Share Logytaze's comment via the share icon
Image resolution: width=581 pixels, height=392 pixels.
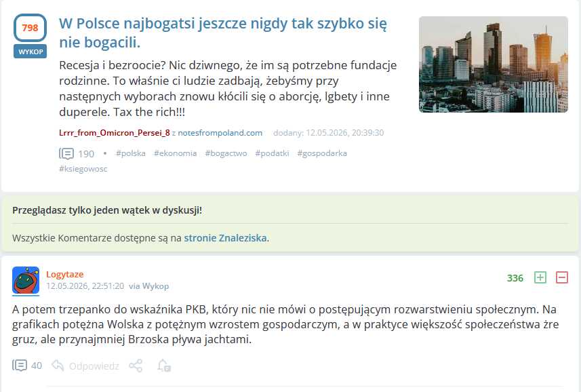(136, 366)
